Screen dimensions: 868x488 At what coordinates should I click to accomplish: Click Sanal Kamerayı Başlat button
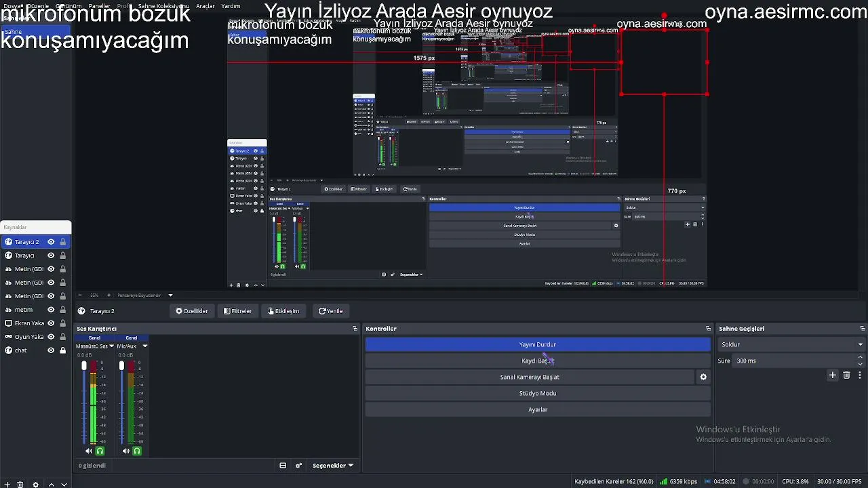coord(530,377)
